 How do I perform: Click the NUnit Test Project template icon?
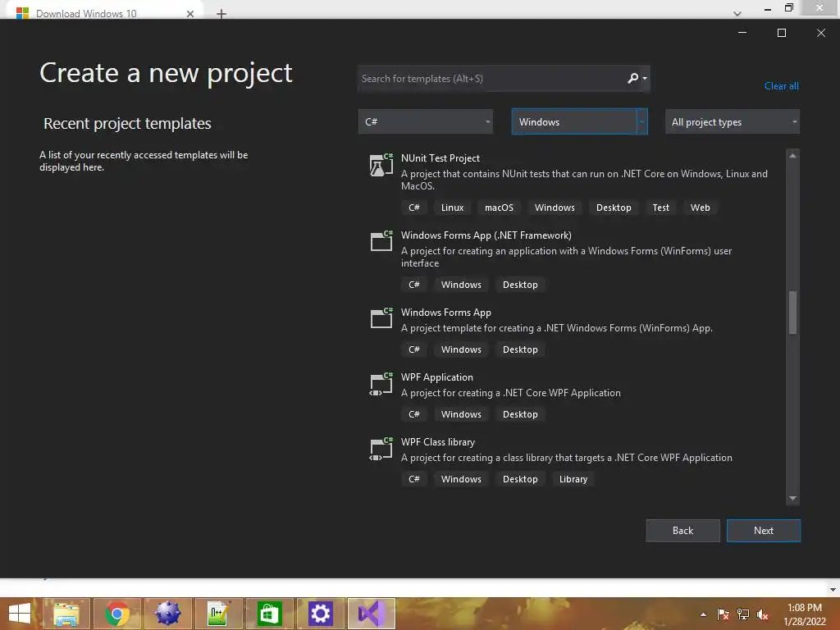coord(381,165)
